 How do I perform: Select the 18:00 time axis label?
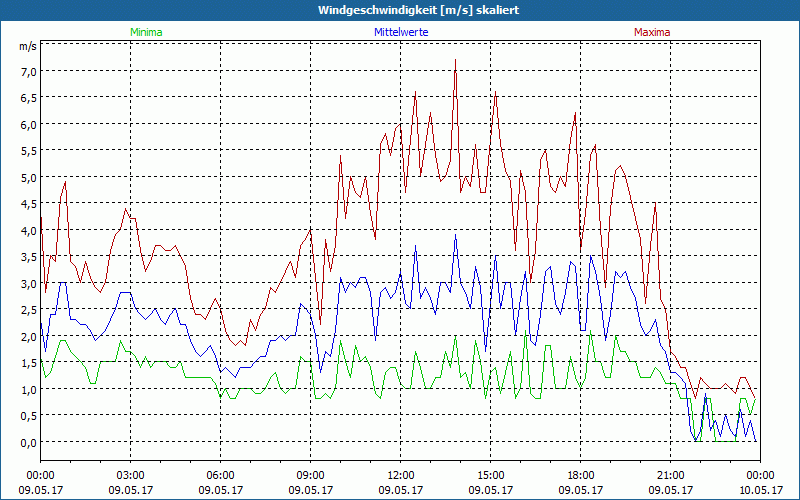[x=580, y=475]
